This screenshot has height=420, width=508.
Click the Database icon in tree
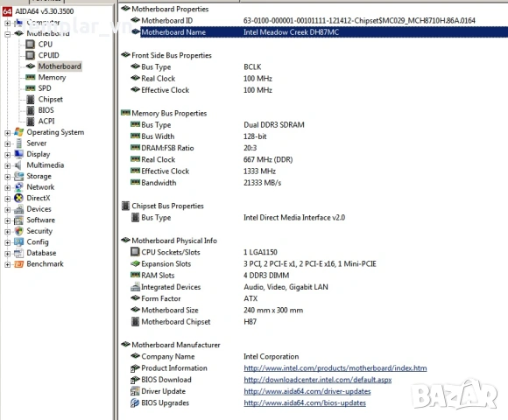tap(18, 253)
